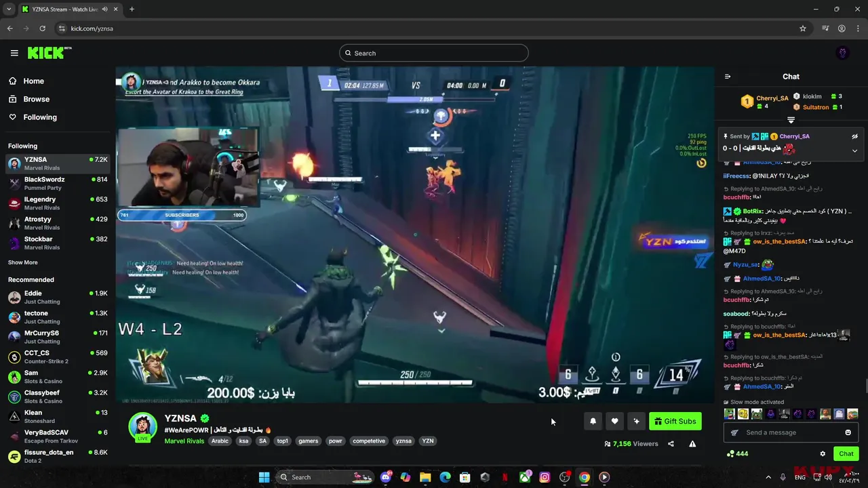Open Instagram from the taskbar

point(545,477)
